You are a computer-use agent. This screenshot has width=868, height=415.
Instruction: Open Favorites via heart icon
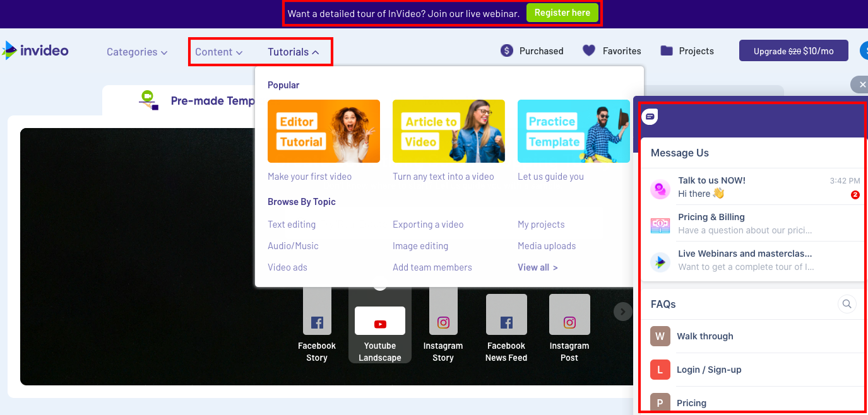tap(589, 51)
